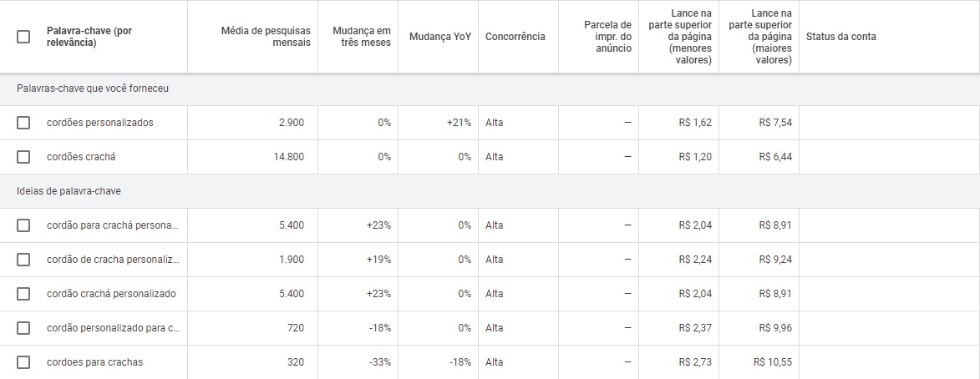Sort by Média de pesquisas mensais
Image resolution: width=980 pixels, height=379 pixels.
[x=265, y=37]
